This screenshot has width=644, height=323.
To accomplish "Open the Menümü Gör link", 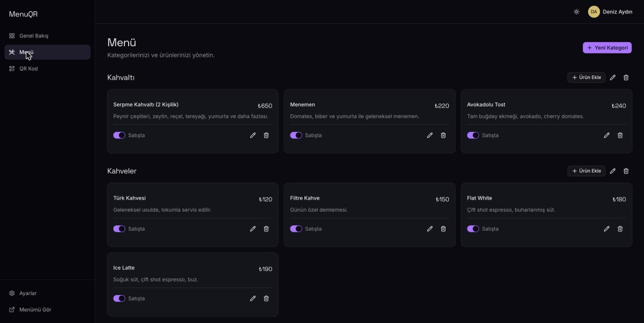I will click(x=47, y=309).
